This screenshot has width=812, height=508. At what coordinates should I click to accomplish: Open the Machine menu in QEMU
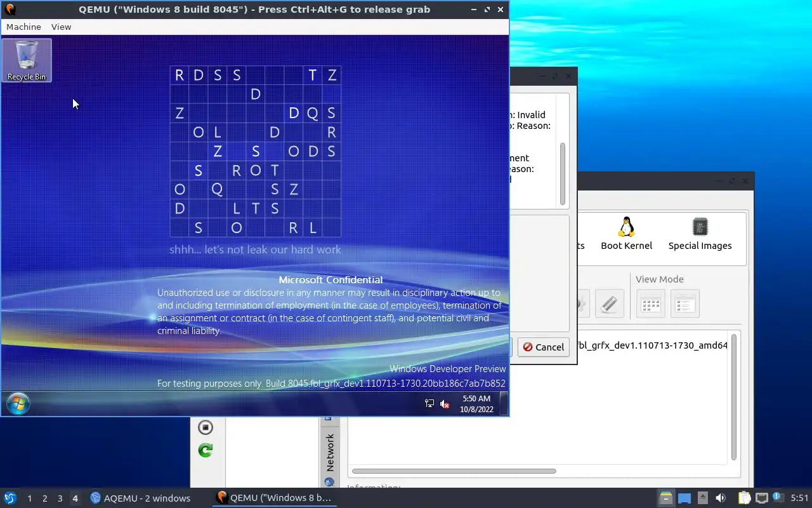point(23,27)
